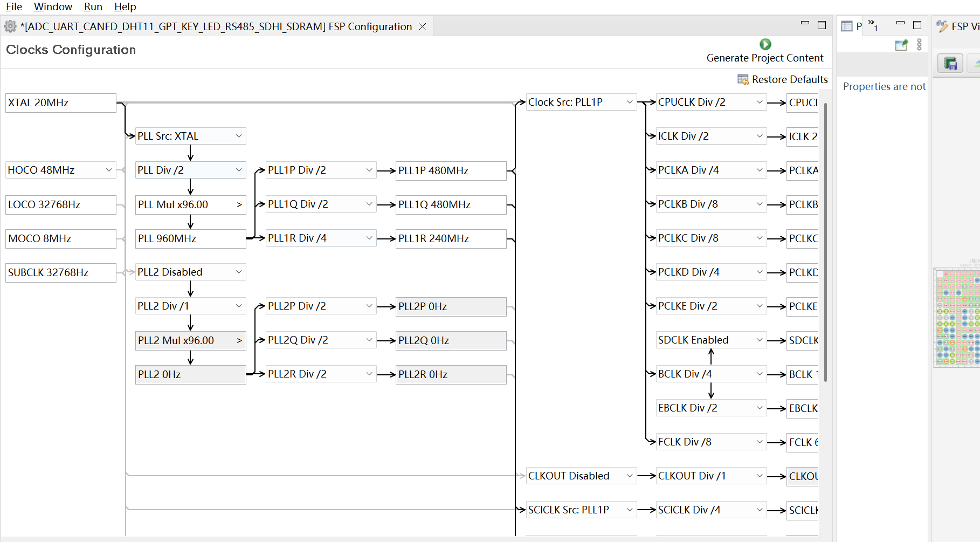The image size is (980, 542).
Task: Click the Restore Defaults icon
Action: [x=743, y=80]
